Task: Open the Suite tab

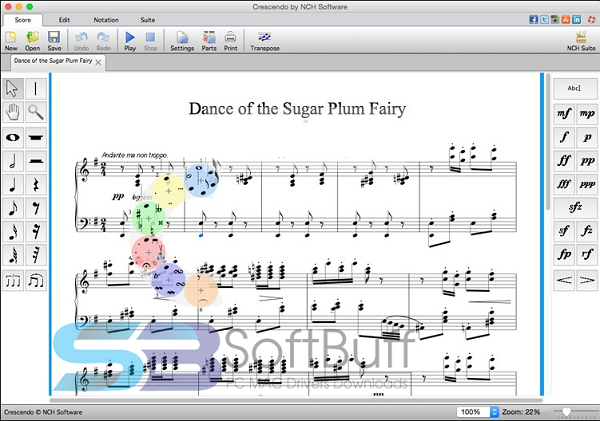Action: coord(148,20)
